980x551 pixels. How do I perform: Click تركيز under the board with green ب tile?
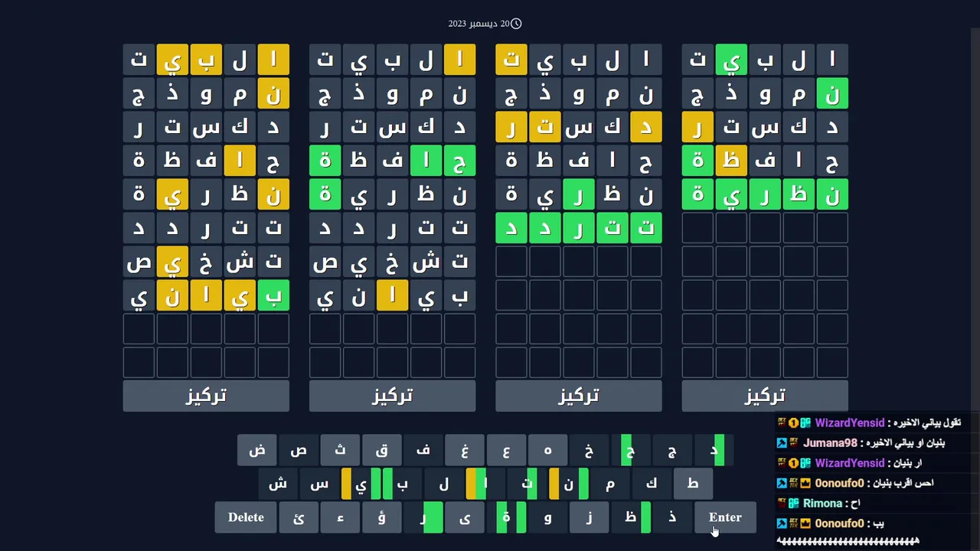click(x=206, y=396)
